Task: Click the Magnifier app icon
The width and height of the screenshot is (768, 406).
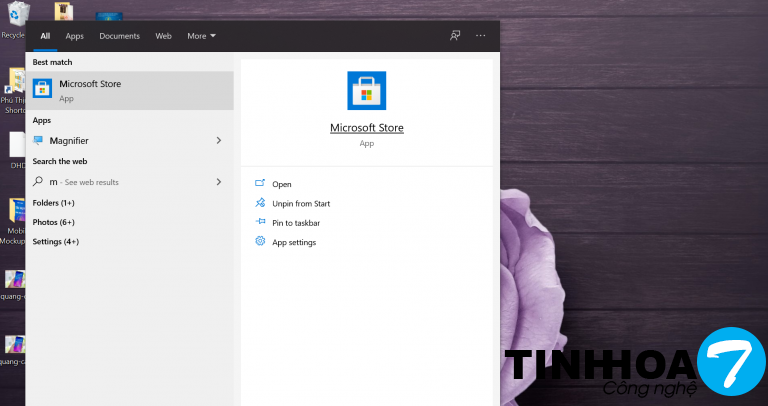Action: point(39,141)
